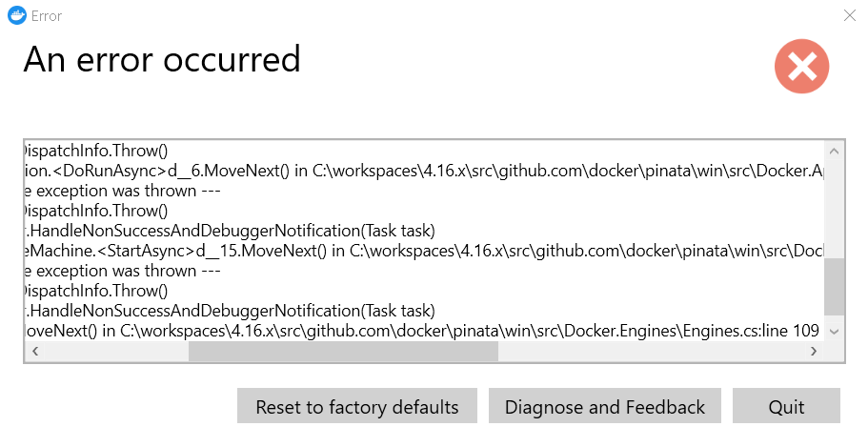
Task: Click the horizontal scrollbar left arrow
Action: [x=36, y=351]
